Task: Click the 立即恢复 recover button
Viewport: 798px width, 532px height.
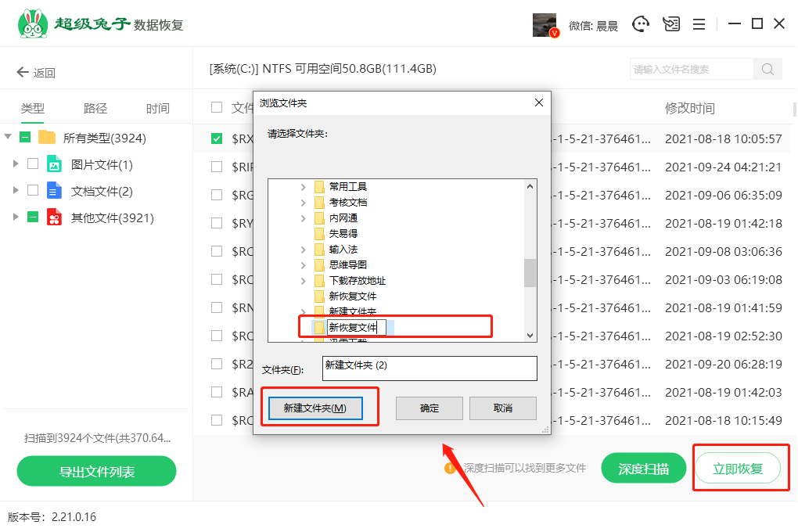Action: (x=737, y=469)
